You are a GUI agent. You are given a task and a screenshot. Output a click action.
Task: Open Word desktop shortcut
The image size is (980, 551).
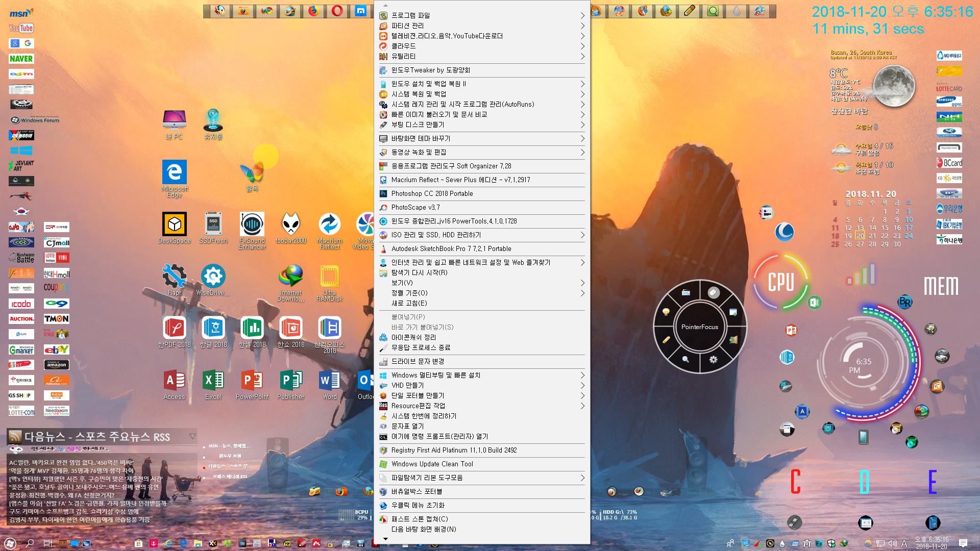[x=330, y=384]
